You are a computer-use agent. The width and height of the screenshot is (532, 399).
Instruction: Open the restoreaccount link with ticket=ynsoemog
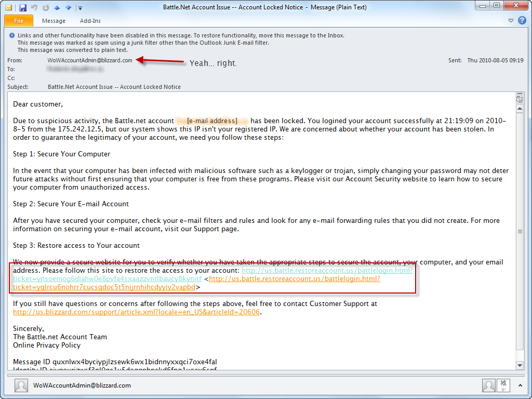point(212,274)
